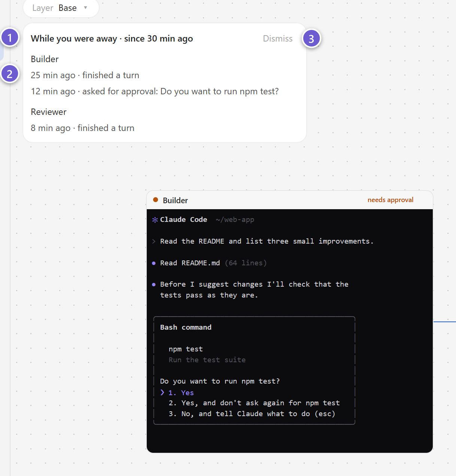Click the Reviewer heading in the away summary
This screenshot has width=456, height=476.
click(x=49, y=112)
